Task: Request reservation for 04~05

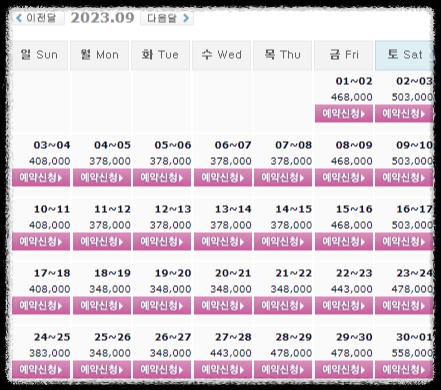Action: (x=102, y=178)
